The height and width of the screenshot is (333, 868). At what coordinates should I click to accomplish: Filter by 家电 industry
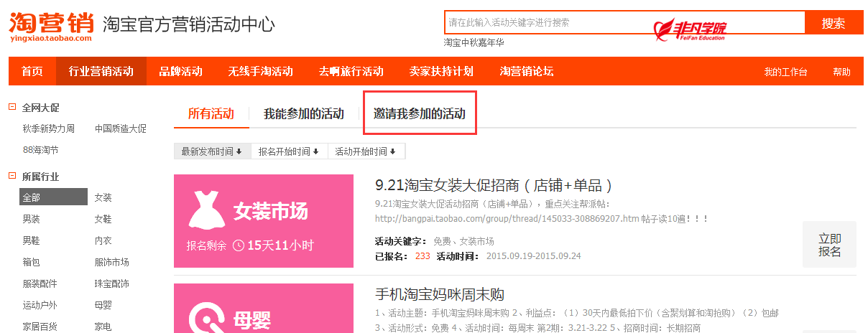coord(103,327)
